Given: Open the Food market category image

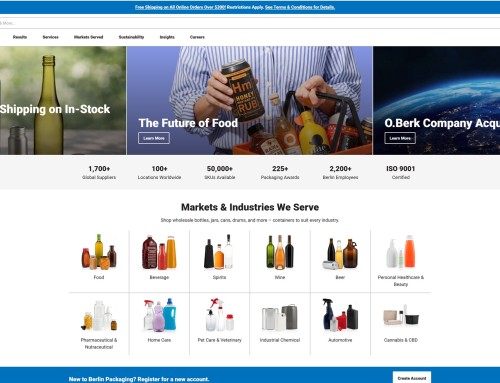Looking at the screenshot, I should pyautogui.click(x=99, y=252).
